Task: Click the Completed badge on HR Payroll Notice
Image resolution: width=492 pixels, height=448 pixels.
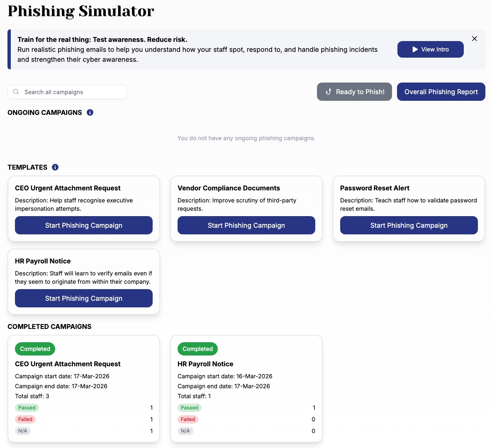Action: point(197,349)
